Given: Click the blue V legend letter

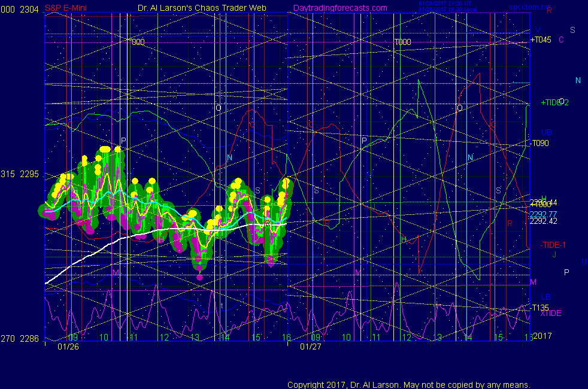Looking at the screenshot, I should click(538, 30).
